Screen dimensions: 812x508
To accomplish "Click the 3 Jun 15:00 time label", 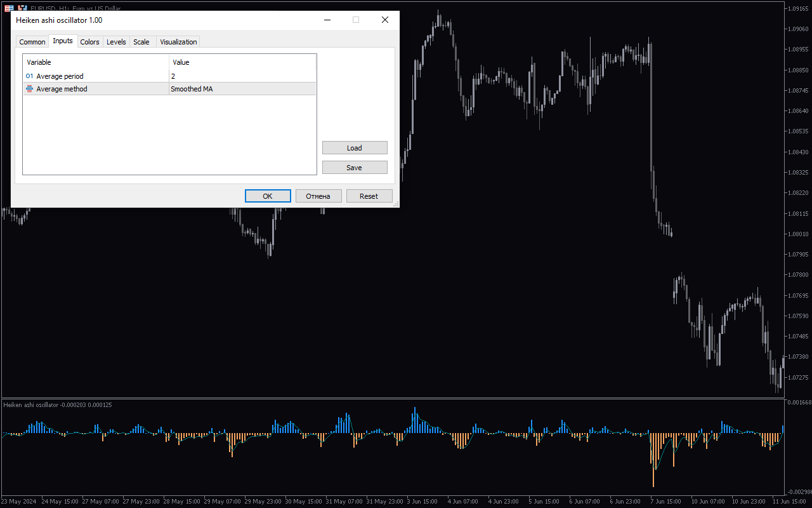I will click(422, 501).
